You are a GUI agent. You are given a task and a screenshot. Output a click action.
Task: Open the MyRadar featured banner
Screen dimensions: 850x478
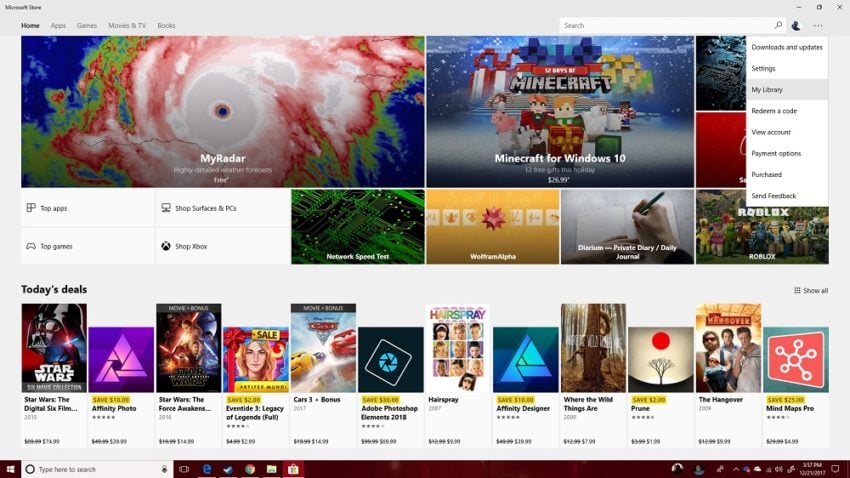click(223, 112)
